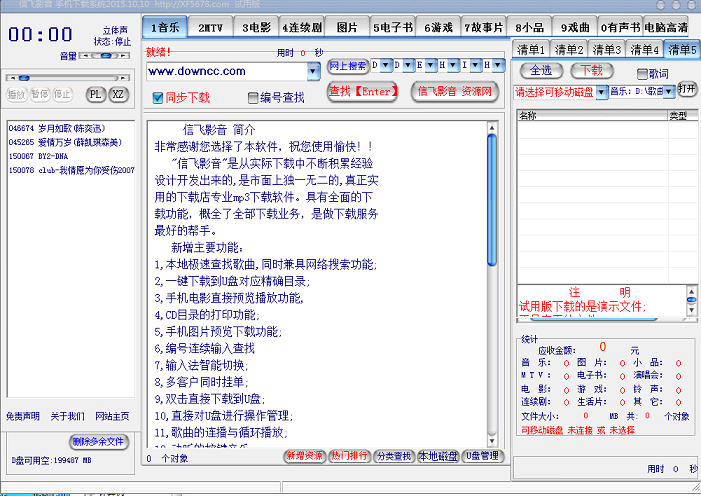Expand the 请选择可移动磁盘 dropdown
Viewport: 701px width, 496px height.
(x=602, y=92)
